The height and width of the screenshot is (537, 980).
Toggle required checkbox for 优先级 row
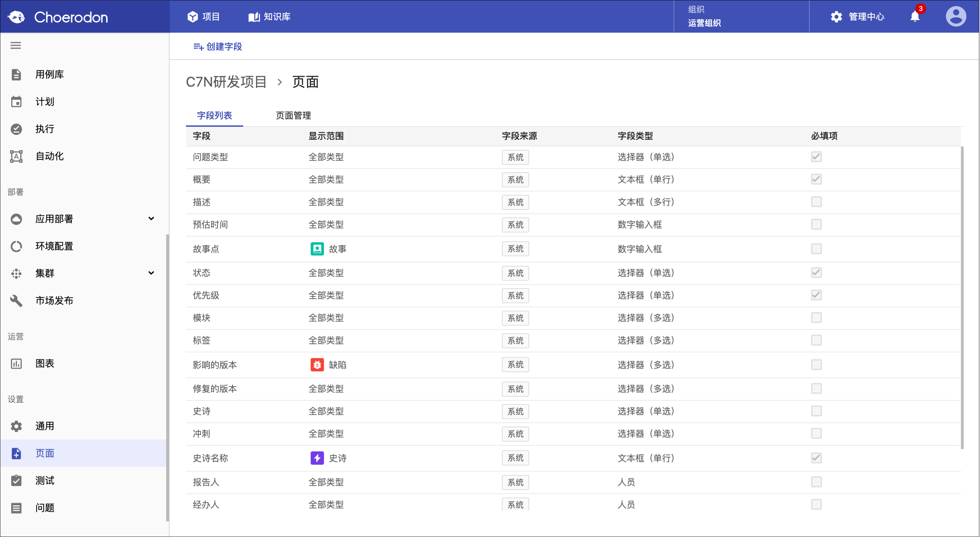[816, 295]
